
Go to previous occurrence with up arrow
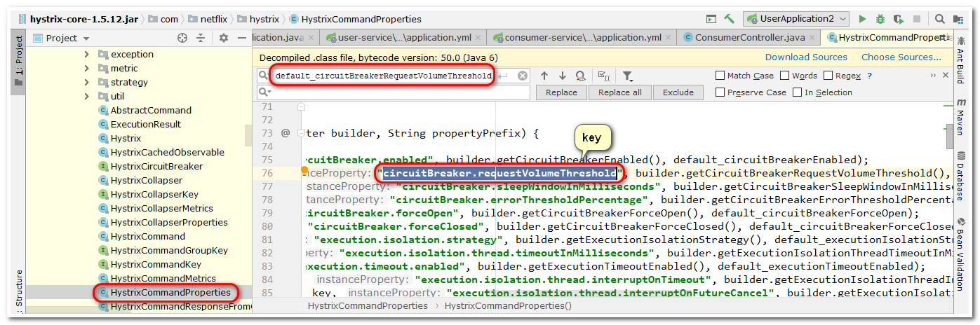[544, 76]
